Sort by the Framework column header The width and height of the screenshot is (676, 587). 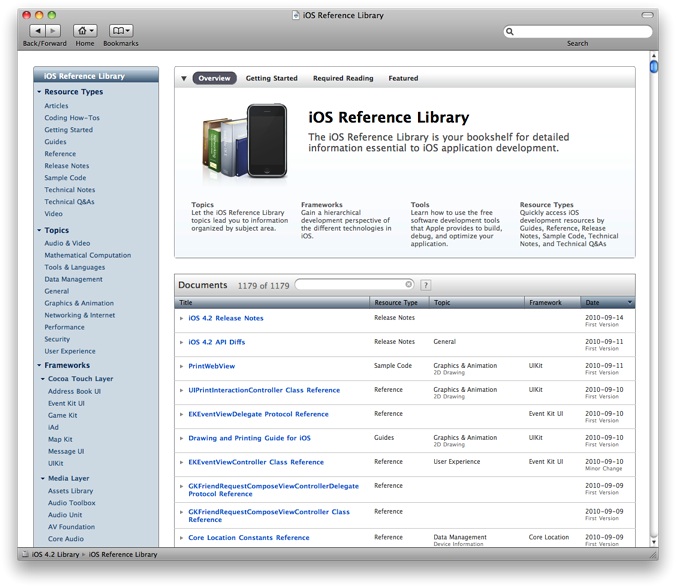tap(552, 303)
